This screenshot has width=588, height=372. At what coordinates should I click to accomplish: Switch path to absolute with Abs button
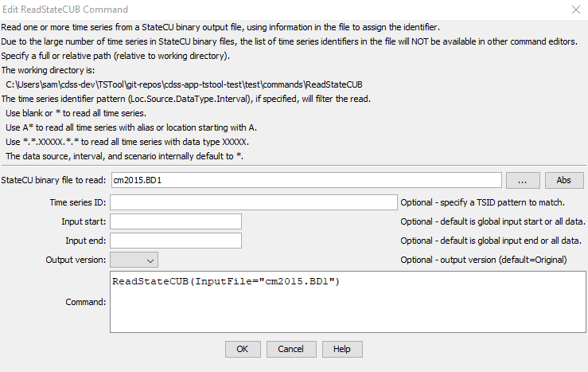click(564, 181)
